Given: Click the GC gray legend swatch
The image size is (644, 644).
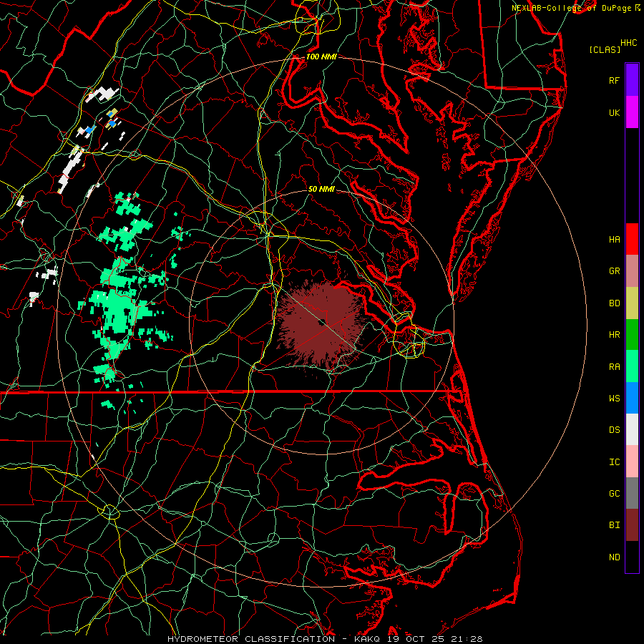Looking at the screenshot, I should [632, 493].
